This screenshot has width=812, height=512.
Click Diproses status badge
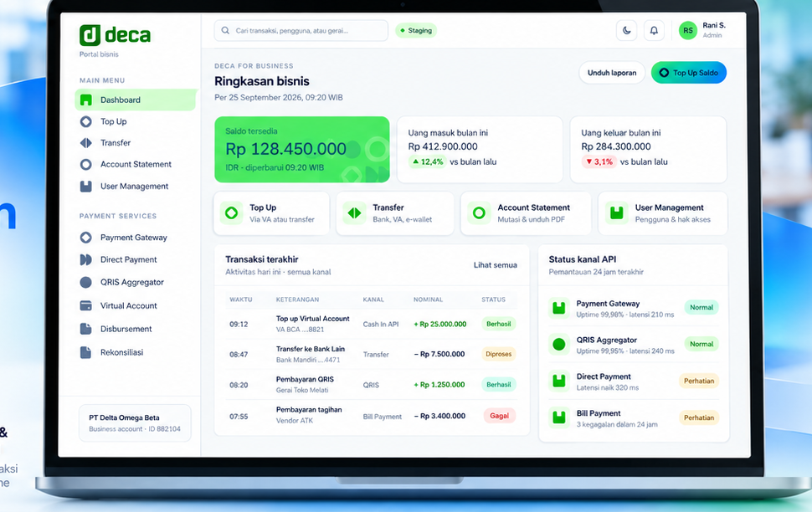[499, 354]
